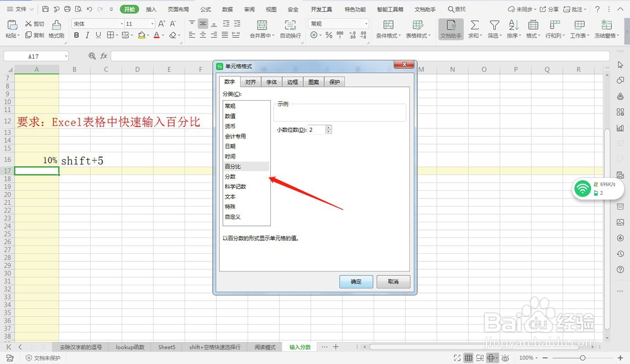Viewport: 630px width, 364px height.
Task: Toggle gridlines view icon in status bar
Action: point(469,357)
